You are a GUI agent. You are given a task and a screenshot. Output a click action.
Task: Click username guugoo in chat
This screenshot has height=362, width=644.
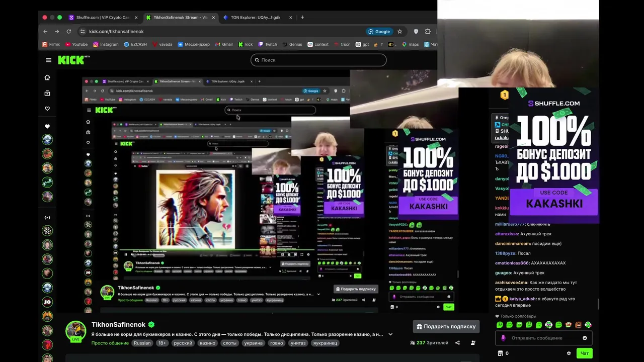(x=503, y=273)
